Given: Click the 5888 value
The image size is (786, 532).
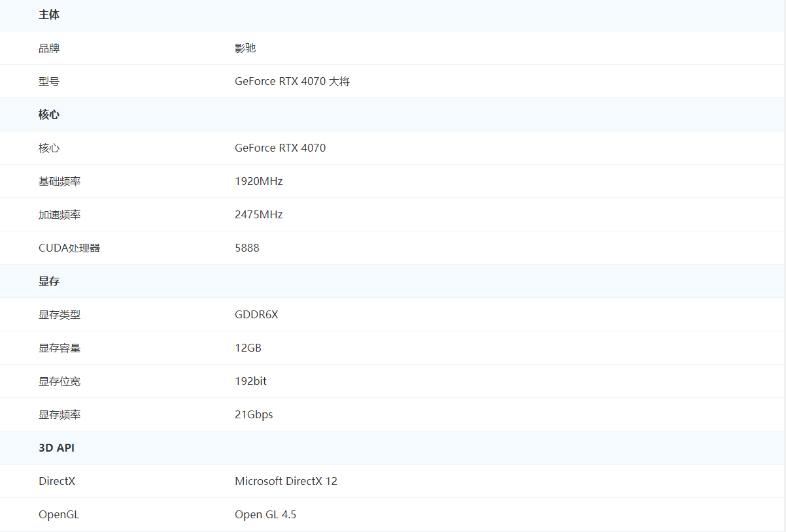Looking at the screenshot, I should [247, 248].
